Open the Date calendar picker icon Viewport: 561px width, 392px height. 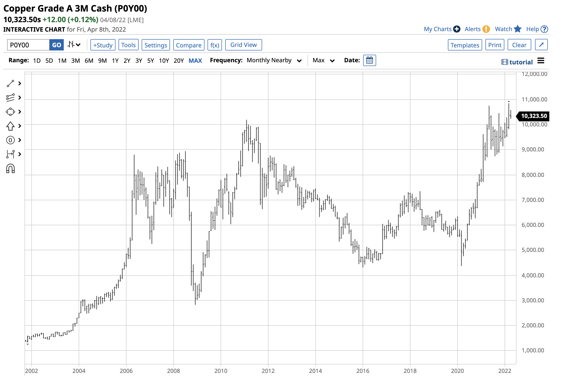[370, 61]
